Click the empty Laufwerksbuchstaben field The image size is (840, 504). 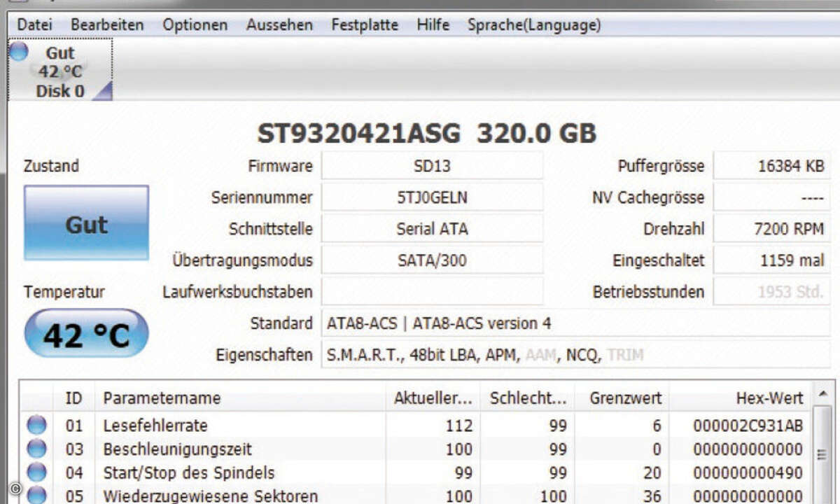point(432,291)
